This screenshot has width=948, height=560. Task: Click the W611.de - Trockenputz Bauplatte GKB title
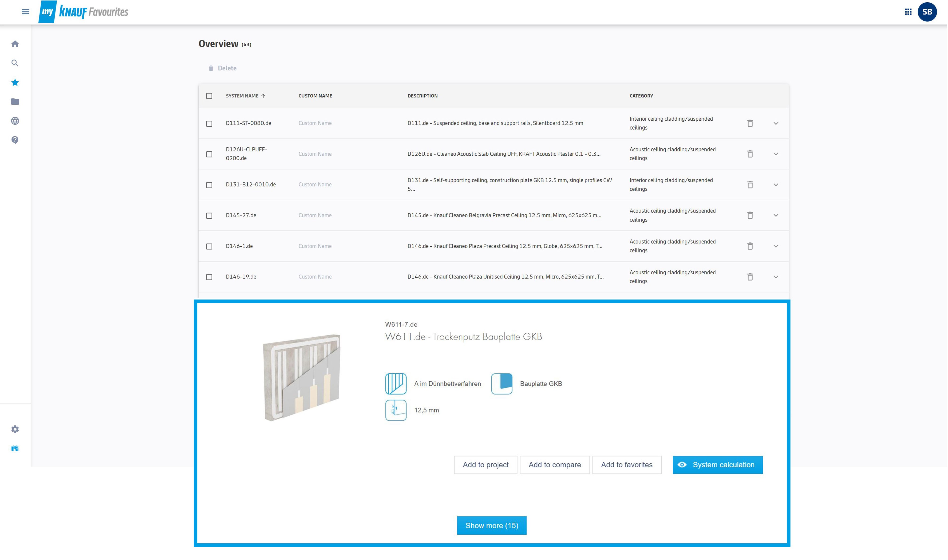[x=464, y=337]
